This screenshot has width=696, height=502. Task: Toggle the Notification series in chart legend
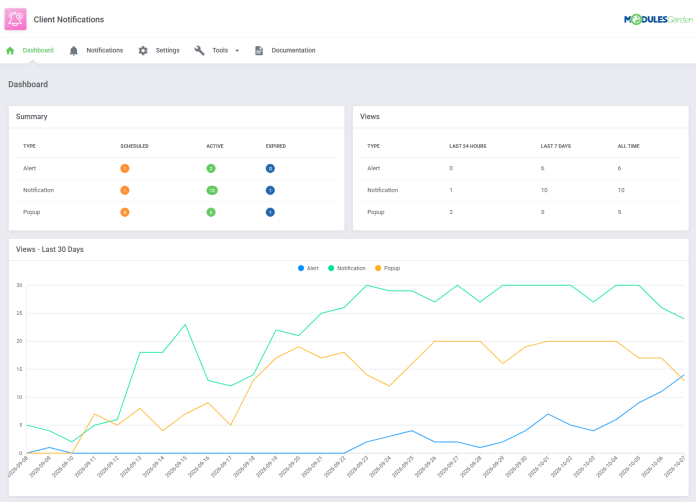(x=347, y=268)
